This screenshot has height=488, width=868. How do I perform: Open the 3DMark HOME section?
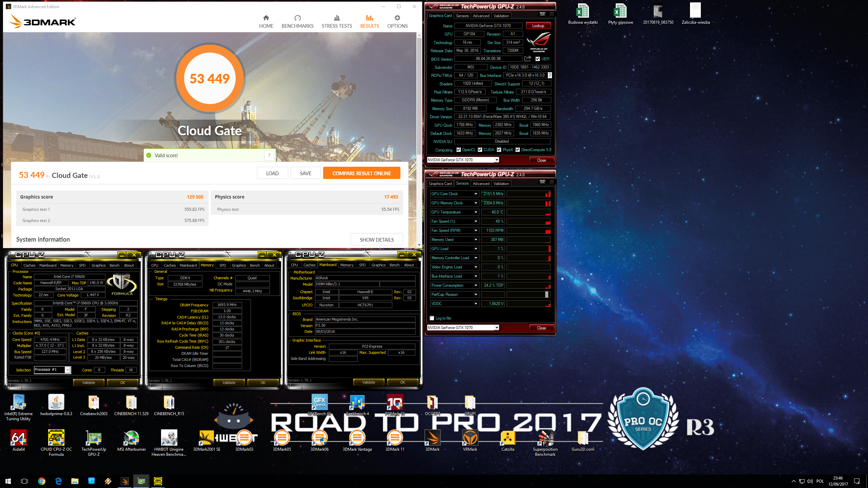tap(266, 22)
